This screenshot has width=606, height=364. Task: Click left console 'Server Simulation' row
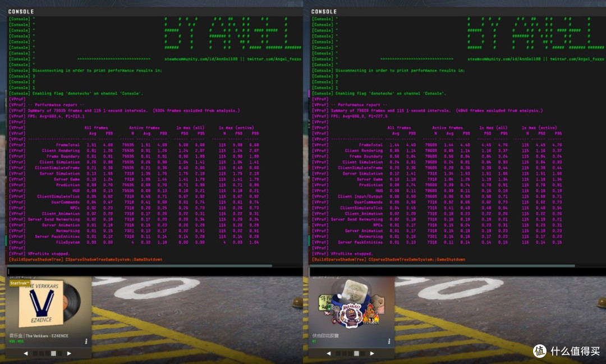(134, 173)
